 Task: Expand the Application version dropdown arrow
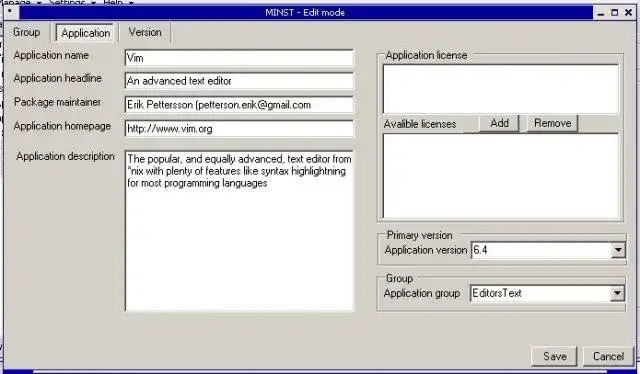click(x=618, y=250)
